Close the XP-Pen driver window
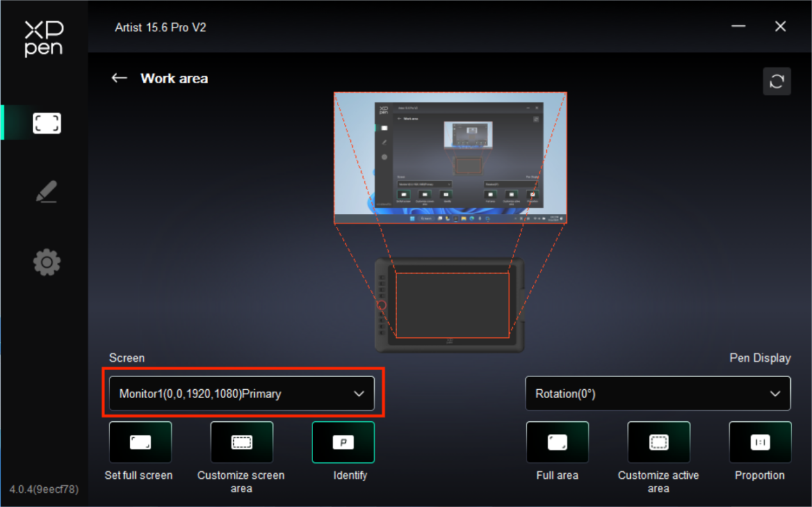Image resolution: width=812 pixels, height=507 pixels. 780,26
